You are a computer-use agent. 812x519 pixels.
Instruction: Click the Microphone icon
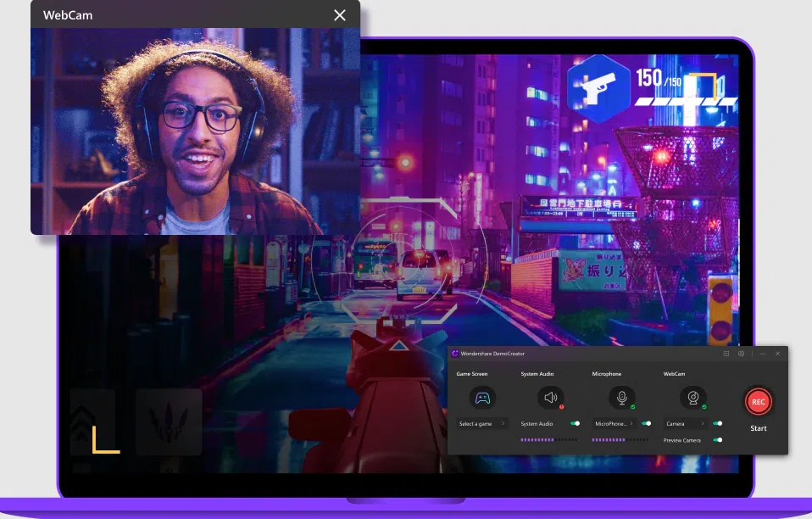coord(621,398)
